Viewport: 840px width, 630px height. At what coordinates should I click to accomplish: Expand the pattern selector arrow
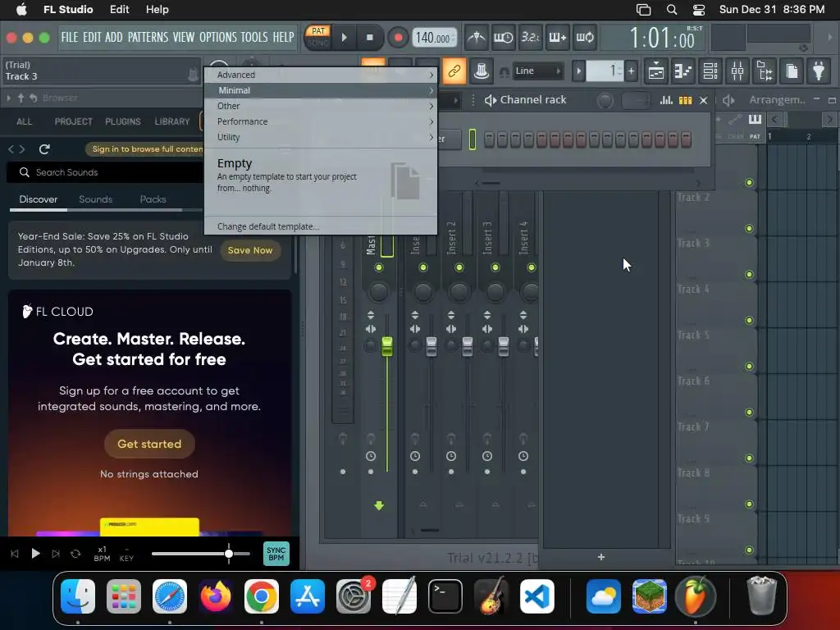[x=578, y=71]
